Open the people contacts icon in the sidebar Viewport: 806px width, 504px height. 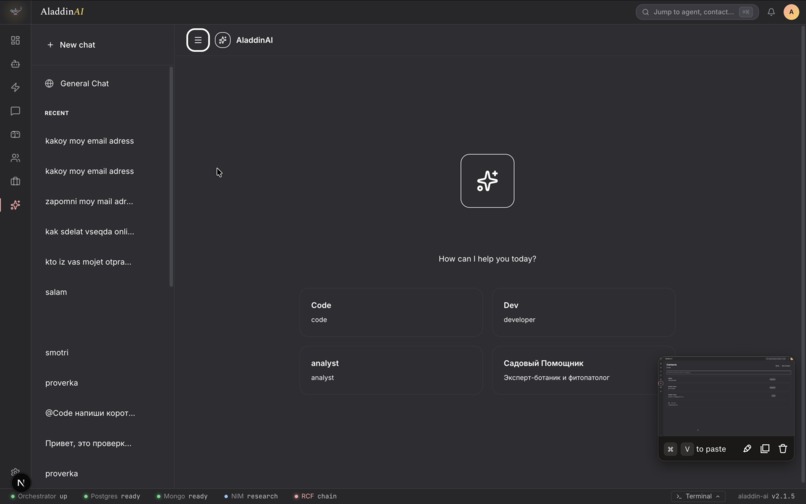(15, 158)
